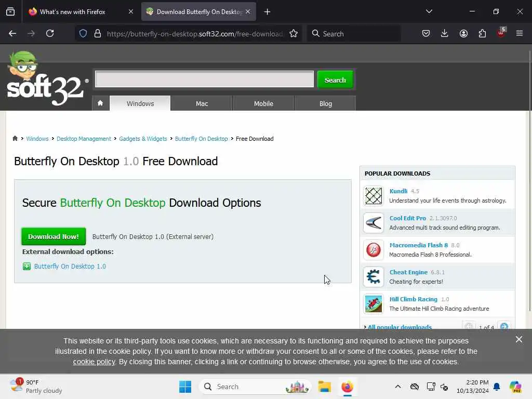532x399 pixels.
Task: Open All popular downloads link
Action: pos(400,326)
